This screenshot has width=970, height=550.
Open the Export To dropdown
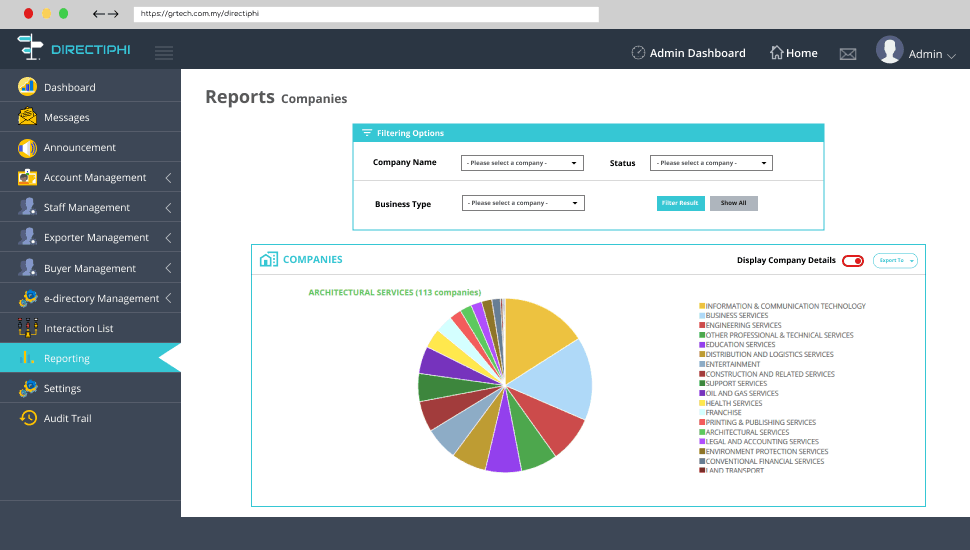pos(895,260)
